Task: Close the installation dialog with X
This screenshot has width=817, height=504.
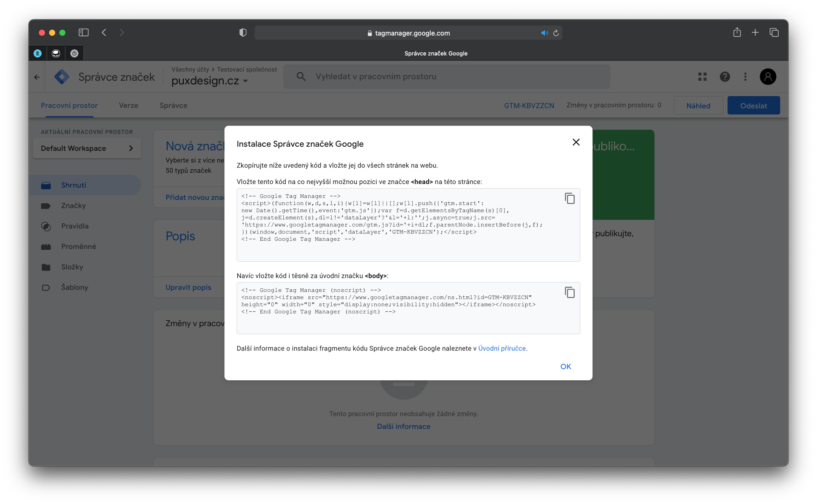Action: pyautogui.click(x=576, y=142)
